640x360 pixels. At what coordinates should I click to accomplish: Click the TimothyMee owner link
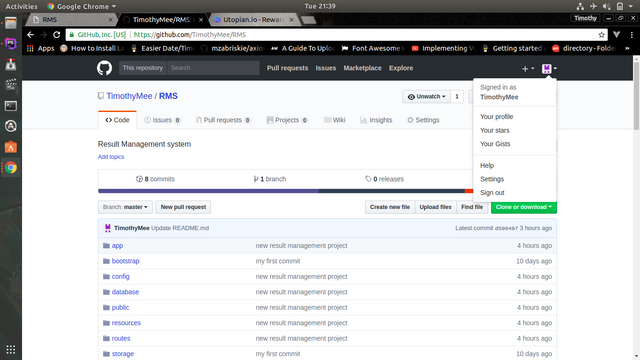click(129, 96)
